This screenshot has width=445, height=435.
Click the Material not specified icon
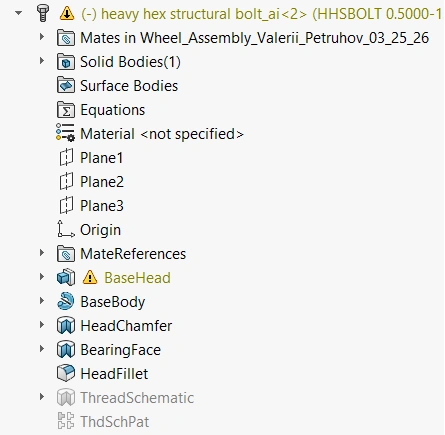click(x=65, y=133)
